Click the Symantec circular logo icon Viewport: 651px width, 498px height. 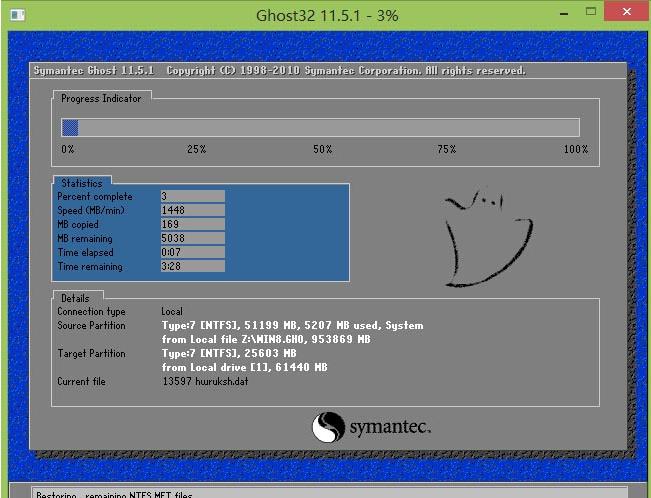[328, 428]
